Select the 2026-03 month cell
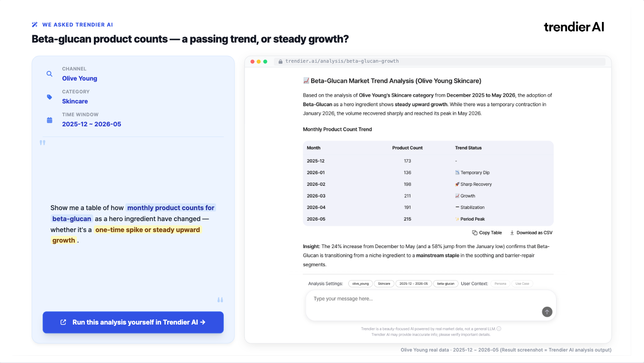The width and height of the screenshot is (644, 363). coord(315,196)
